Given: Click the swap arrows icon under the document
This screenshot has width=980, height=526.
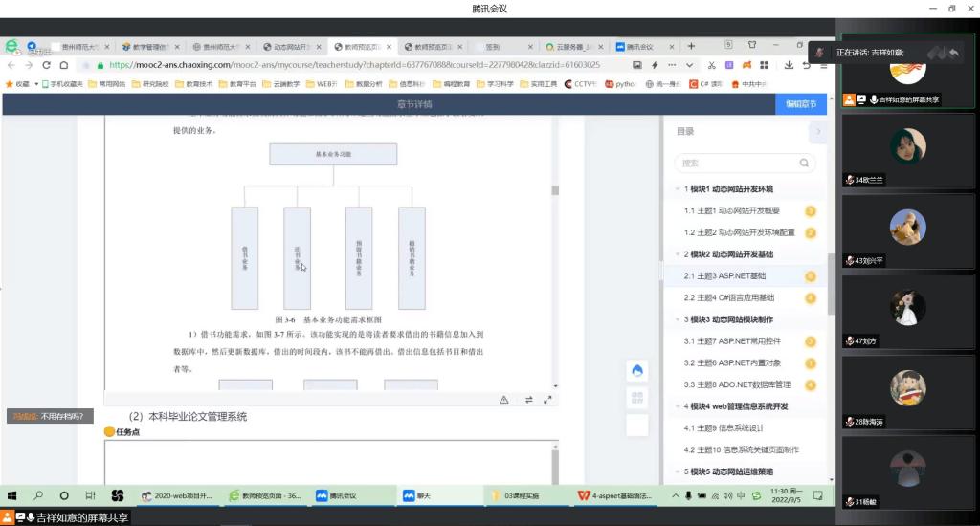Looking at the screenshot, I should click(x=527, y=400).
